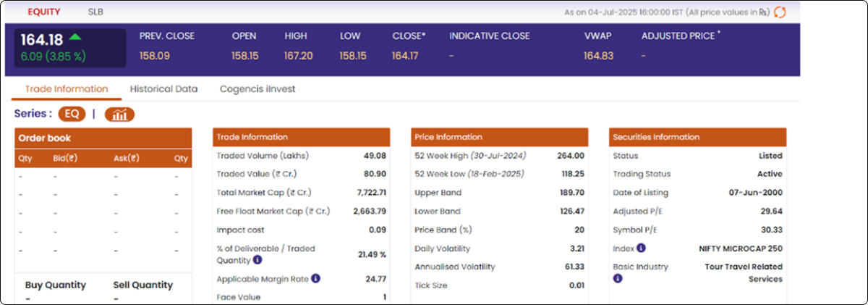Open the Historical Data tab
This screenshot has height=305, width=868.
click(163, 89)
